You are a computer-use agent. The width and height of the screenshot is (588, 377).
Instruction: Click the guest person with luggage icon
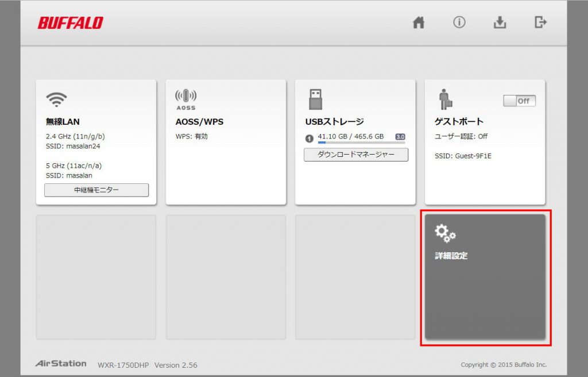446,100
